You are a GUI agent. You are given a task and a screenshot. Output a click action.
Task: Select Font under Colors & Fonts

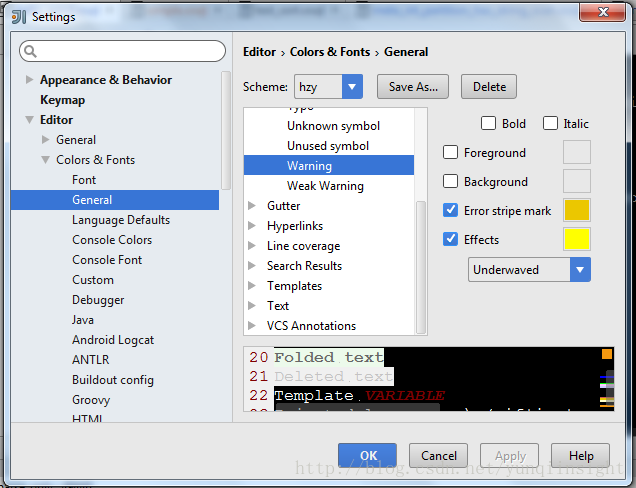pyautogui.click(x=84, y=180)
